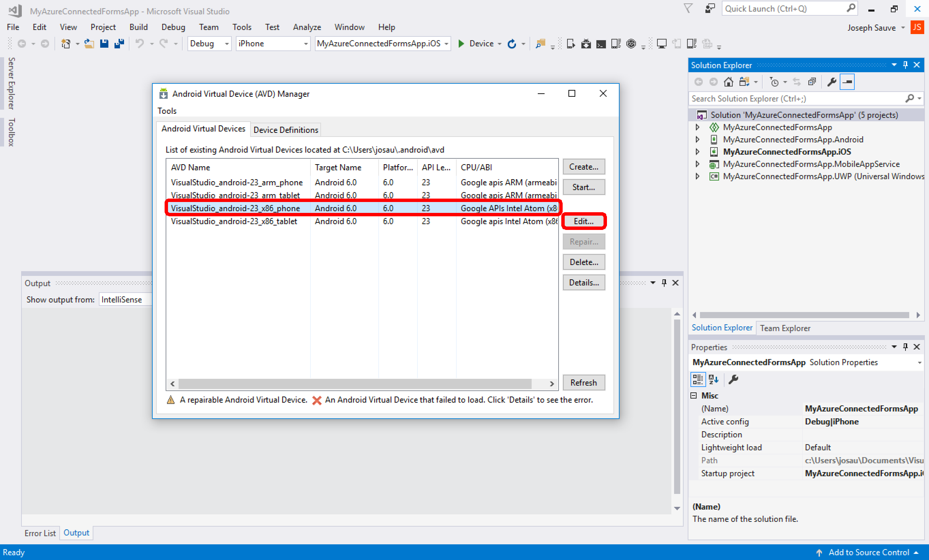Open the Android SDK Manager icon
This screenshot has height=560, width=929.
coord(586,44)
